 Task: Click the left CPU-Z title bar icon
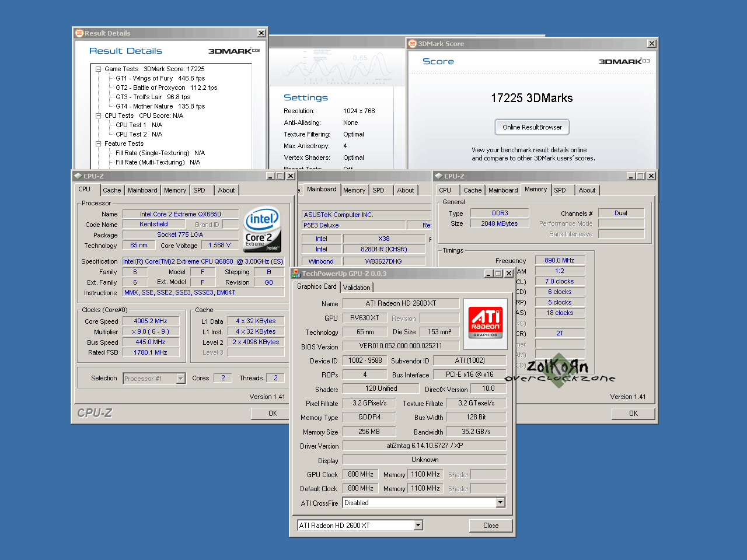(x=78, y=176)
